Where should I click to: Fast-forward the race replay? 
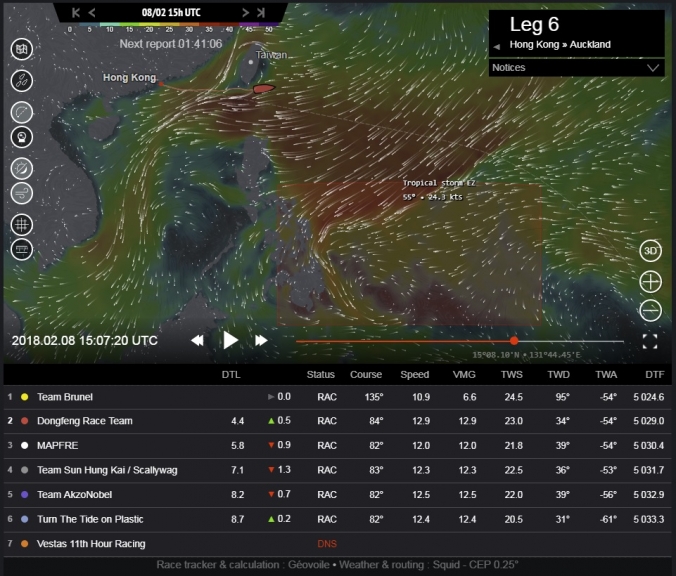[261, 340]
